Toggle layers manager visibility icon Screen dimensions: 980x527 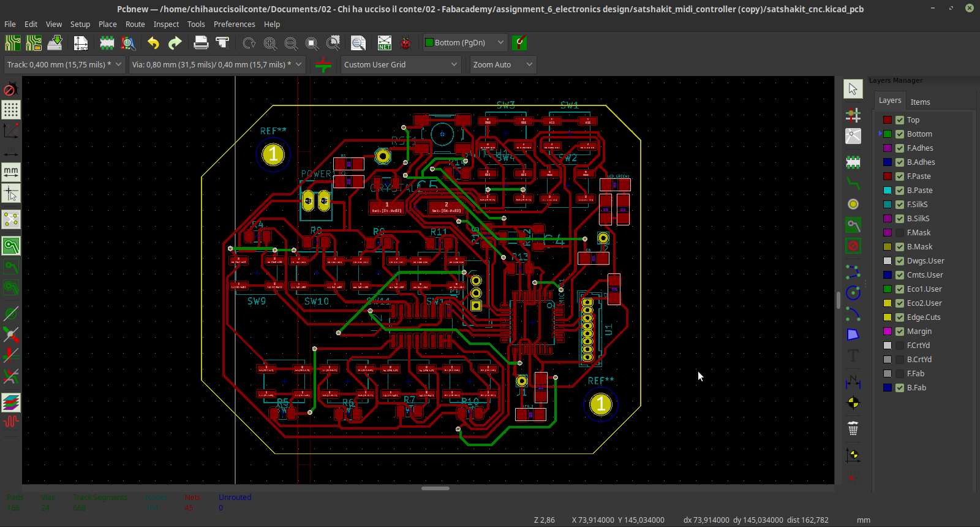(11, 403)
